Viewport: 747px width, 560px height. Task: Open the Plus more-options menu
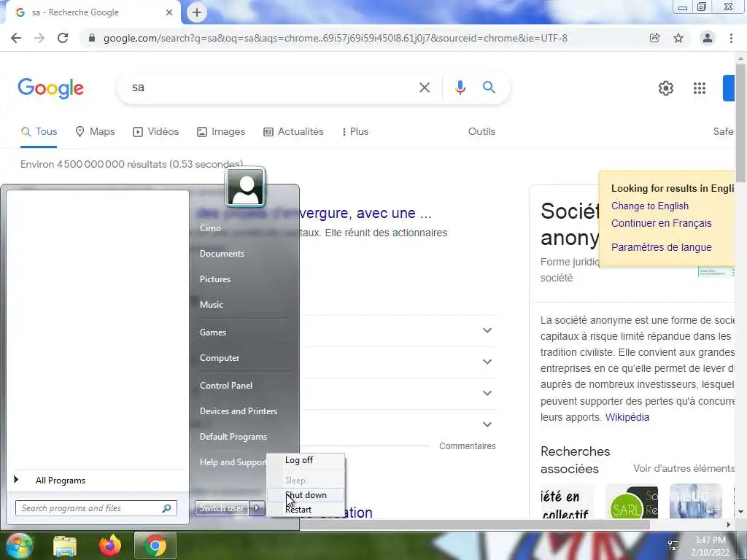coord(355,132)
